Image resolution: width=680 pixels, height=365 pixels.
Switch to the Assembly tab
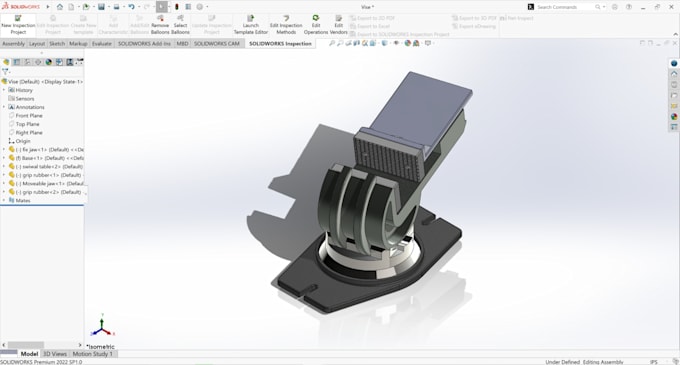13,44
